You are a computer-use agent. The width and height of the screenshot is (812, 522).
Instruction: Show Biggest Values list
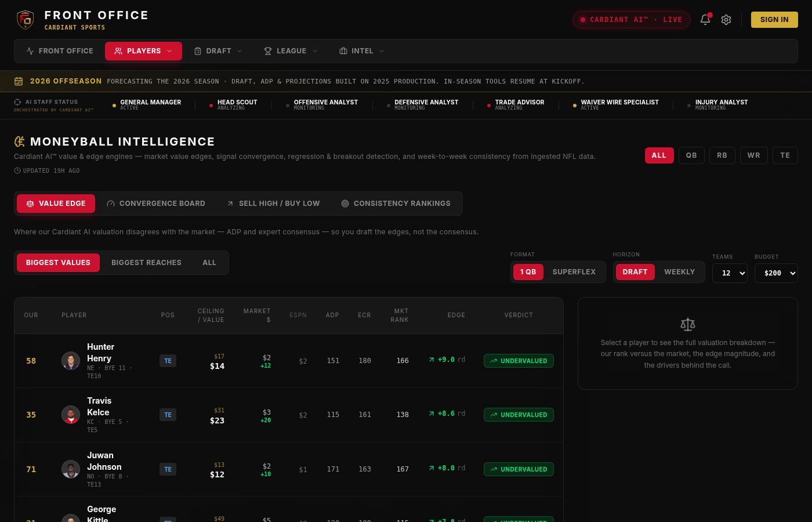pos(58,263)
